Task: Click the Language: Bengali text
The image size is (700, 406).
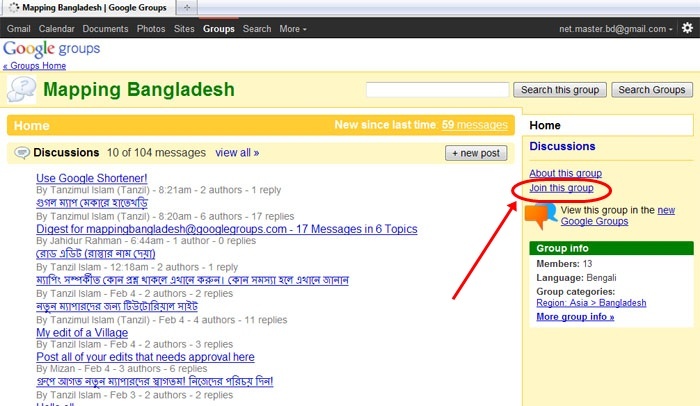Action: click(576, 278)
